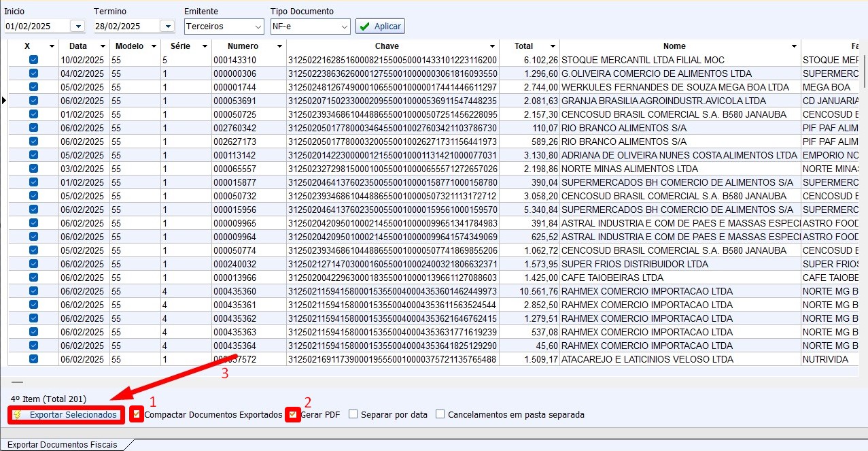Open the Inicio date picker dropdown
868x451 pixels.
(77, 26)
